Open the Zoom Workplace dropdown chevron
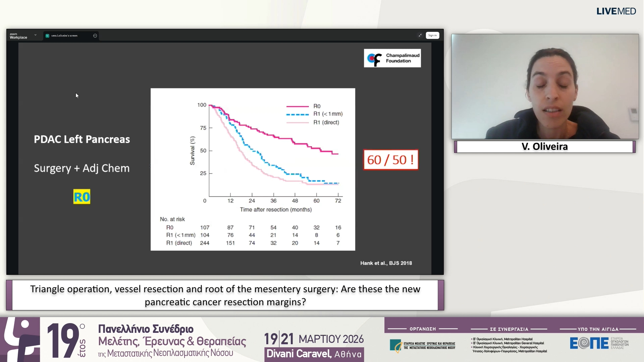The image size is (644, 362). [x=35, y=35]
